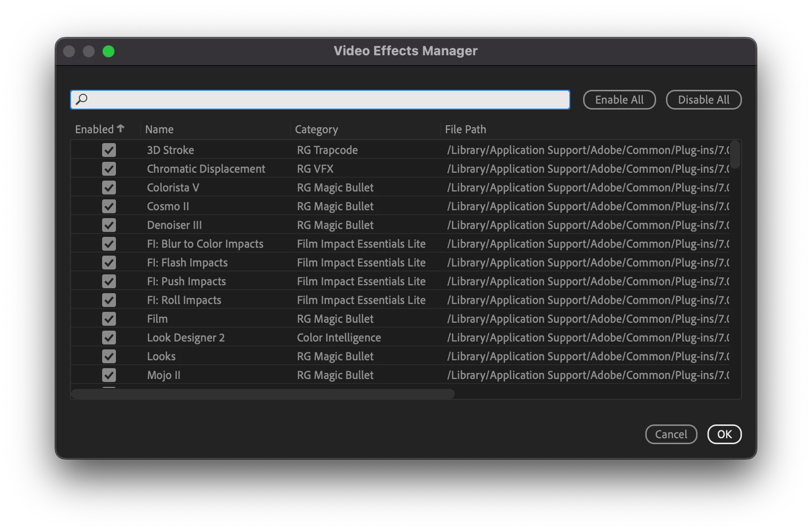This screenshot has width=812, height=532.
Task: Focus the effects search input field
Action: click(x=320, y=100)
